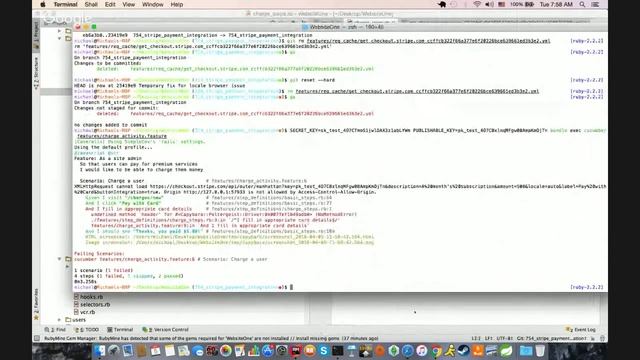Image resolution: width=640 pixels, height=360 pixels.
Task: Open the Help menu
Action: (x=176, y=4)
